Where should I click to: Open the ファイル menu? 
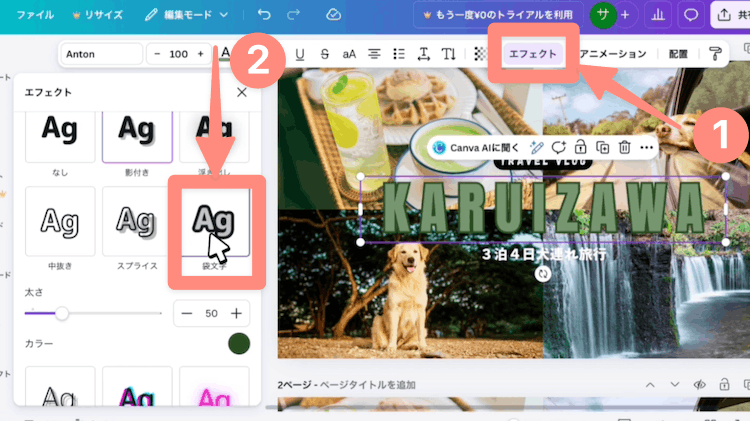click(x=35, y=15)
